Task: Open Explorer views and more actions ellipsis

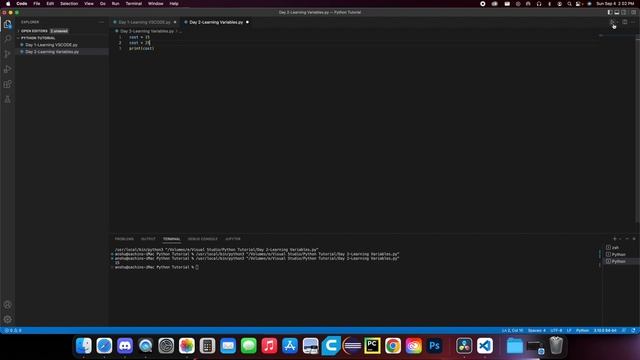Action: coord(101,22)
